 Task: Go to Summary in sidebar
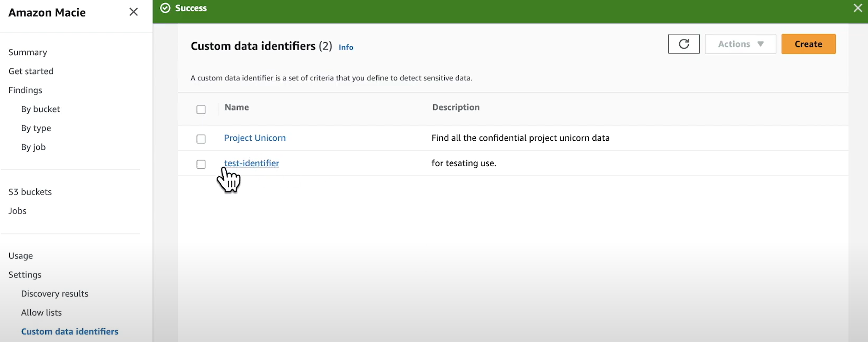click(28, 52)
